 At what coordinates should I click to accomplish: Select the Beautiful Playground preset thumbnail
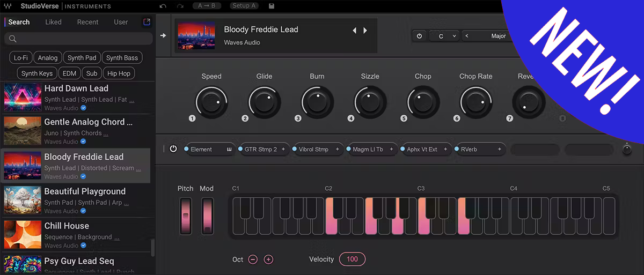(23, 200)
